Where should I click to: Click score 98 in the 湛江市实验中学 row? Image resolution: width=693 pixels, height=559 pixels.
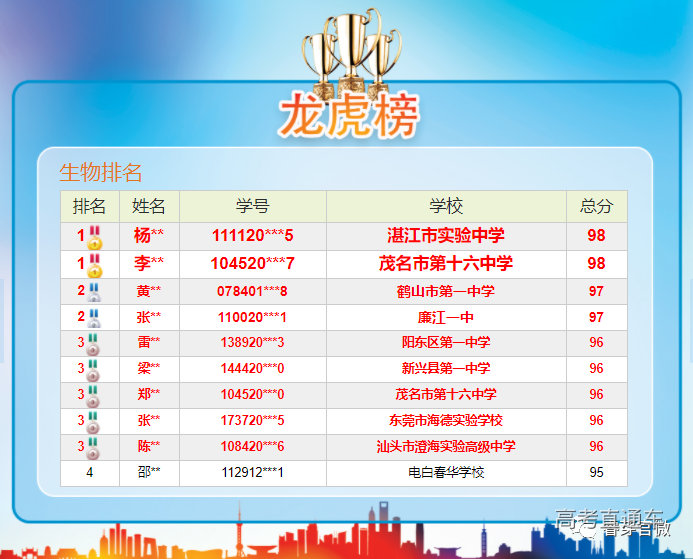pos(596,236)
